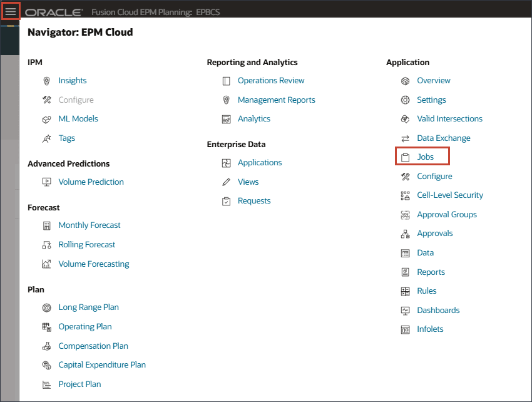Click the Approvals hierarchy icon
The image size is (532, 402).
(405, 234)
